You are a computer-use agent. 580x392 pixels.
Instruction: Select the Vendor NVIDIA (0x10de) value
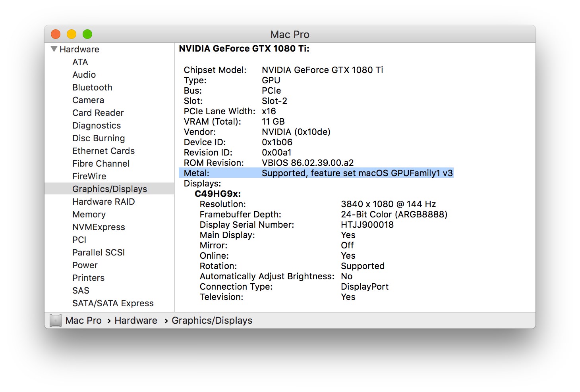click(x=296, y=132)
